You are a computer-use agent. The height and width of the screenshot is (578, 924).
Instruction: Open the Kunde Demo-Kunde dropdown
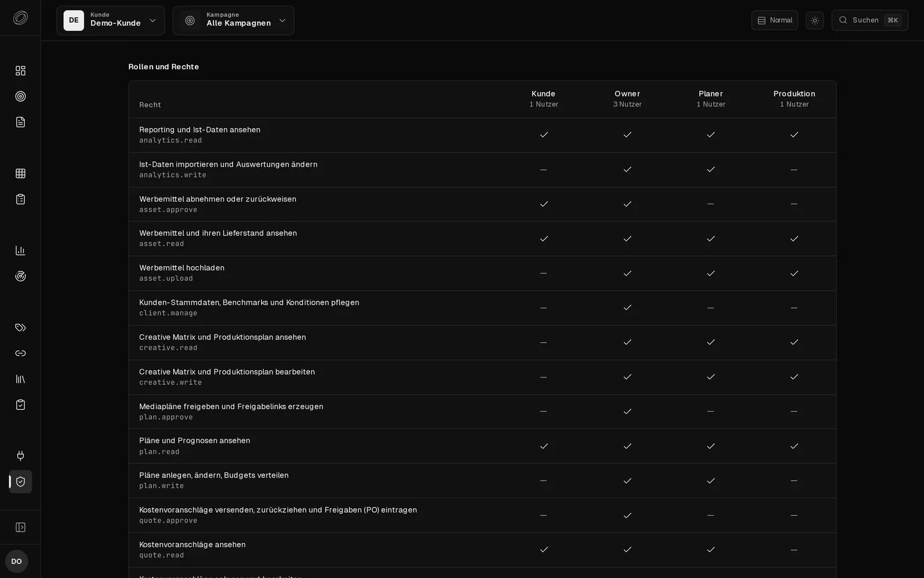click(x=110, y=20)
